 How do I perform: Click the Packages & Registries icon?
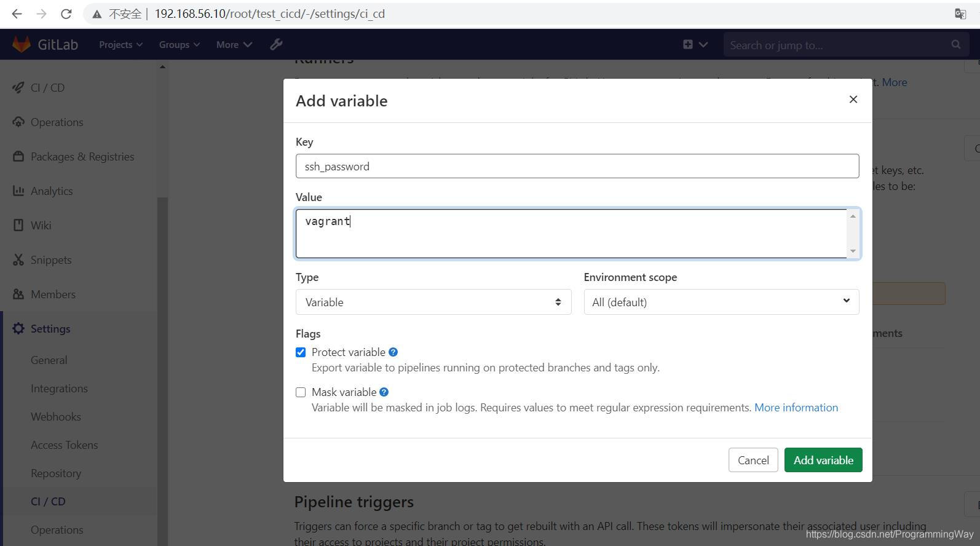(x=18, y=156)
